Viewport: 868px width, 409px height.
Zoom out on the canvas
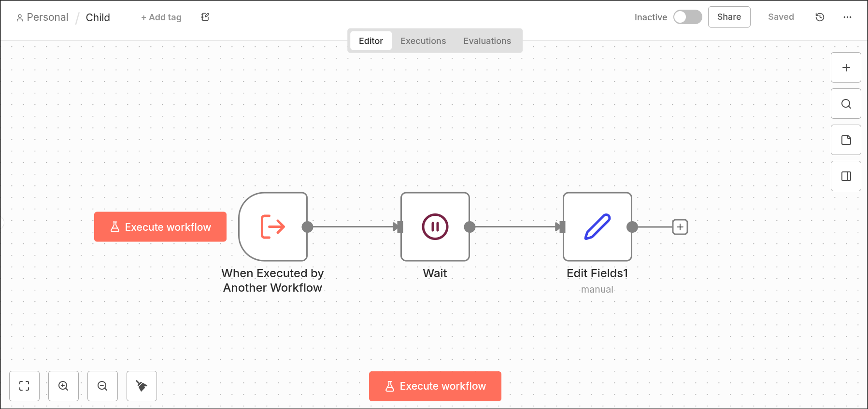tap(102, 386)
